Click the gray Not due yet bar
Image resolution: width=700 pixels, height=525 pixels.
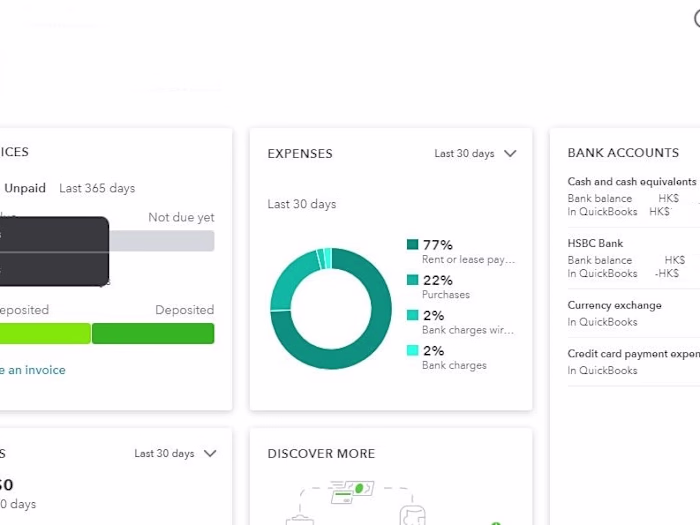point(162,241)
